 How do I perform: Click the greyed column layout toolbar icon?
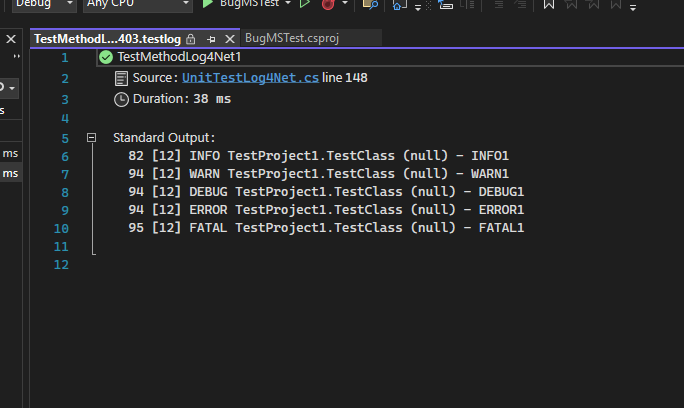[468, 4]
